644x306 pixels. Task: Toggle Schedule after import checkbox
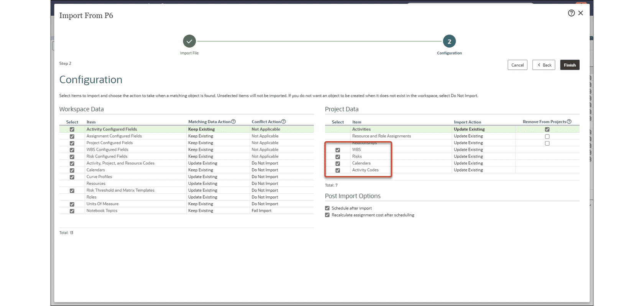(x=327, y=208)
